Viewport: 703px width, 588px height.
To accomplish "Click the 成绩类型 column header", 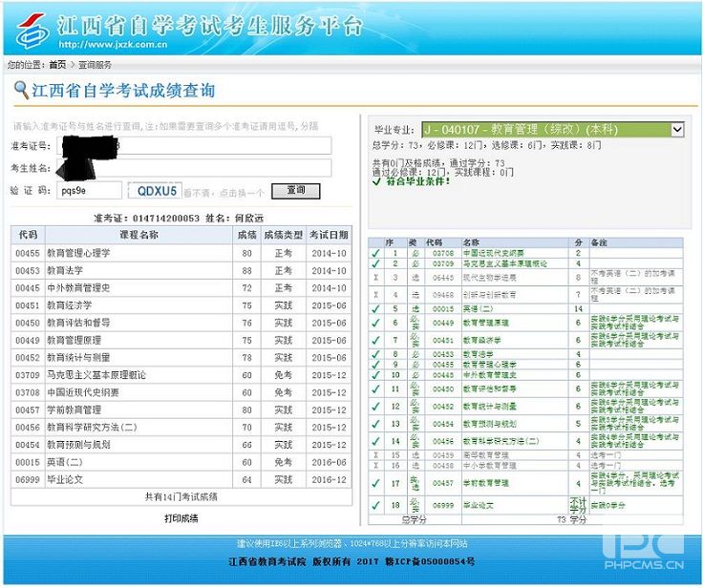I will point(284,235).
